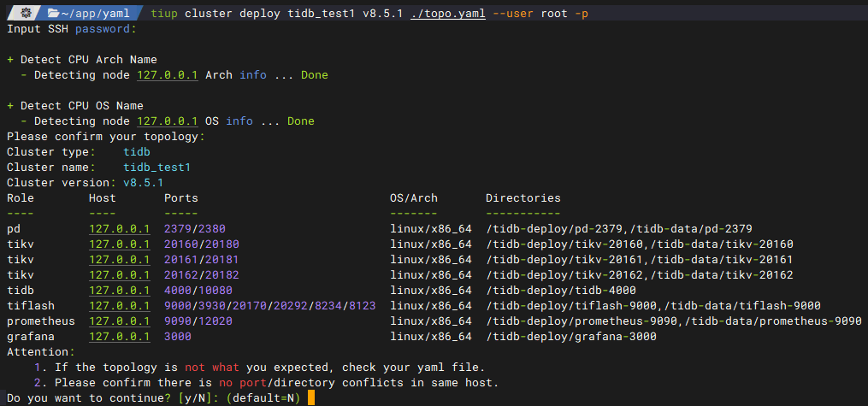Click 'Done' on the OS info line
This screenshot has height=406, width=868.
[300, 121]
